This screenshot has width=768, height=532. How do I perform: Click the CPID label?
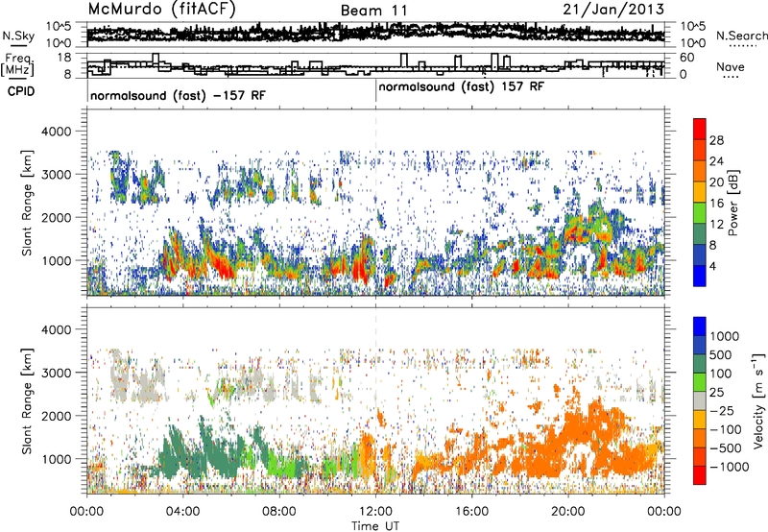coord(21,91)
